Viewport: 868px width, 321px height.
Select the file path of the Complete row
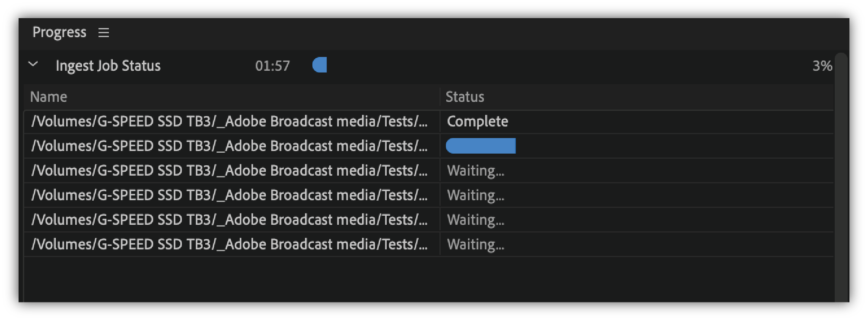pyautogui.click(x=229, y=122)
